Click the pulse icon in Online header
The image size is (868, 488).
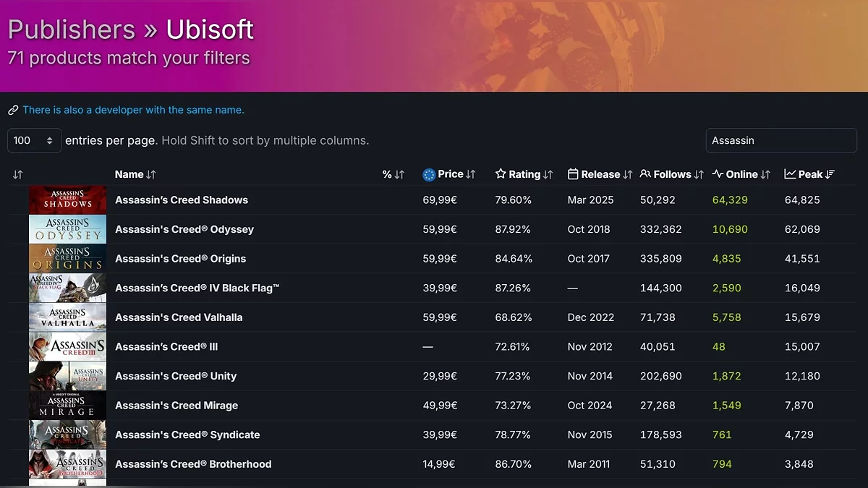(x=718, y=174)
